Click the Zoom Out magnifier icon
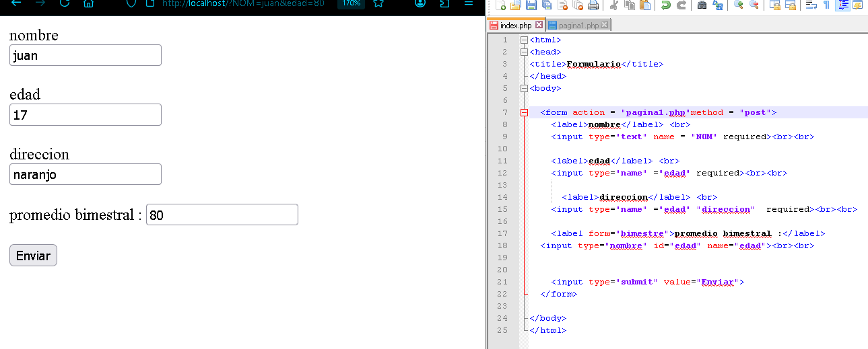 [754, 5]
